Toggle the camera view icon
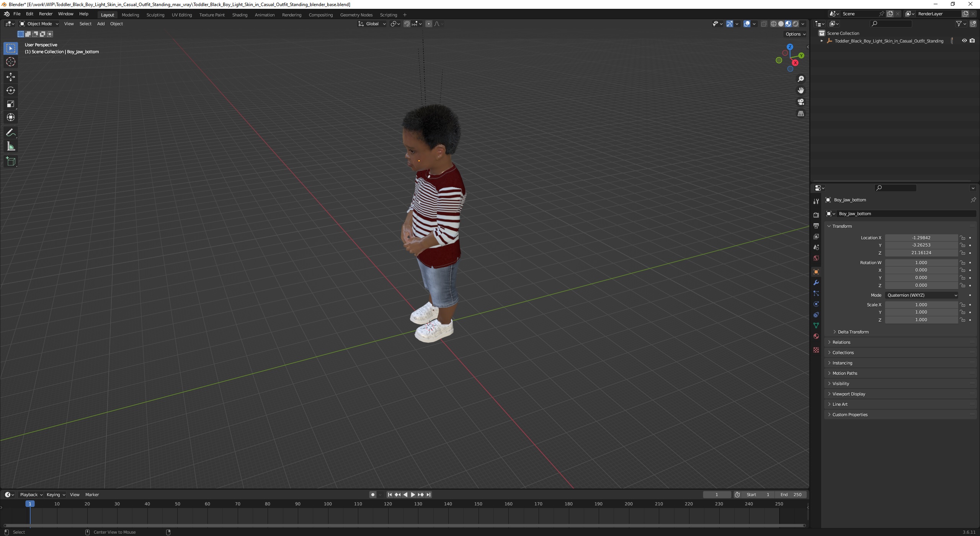The width and height of the screenshot is (980, 536). (801, 102)
